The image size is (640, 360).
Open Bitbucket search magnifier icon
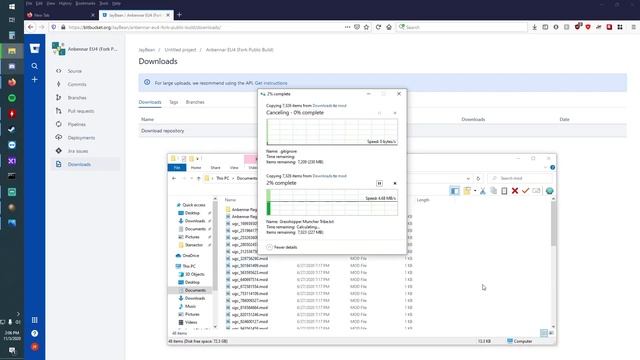click(x=35, y=66)
